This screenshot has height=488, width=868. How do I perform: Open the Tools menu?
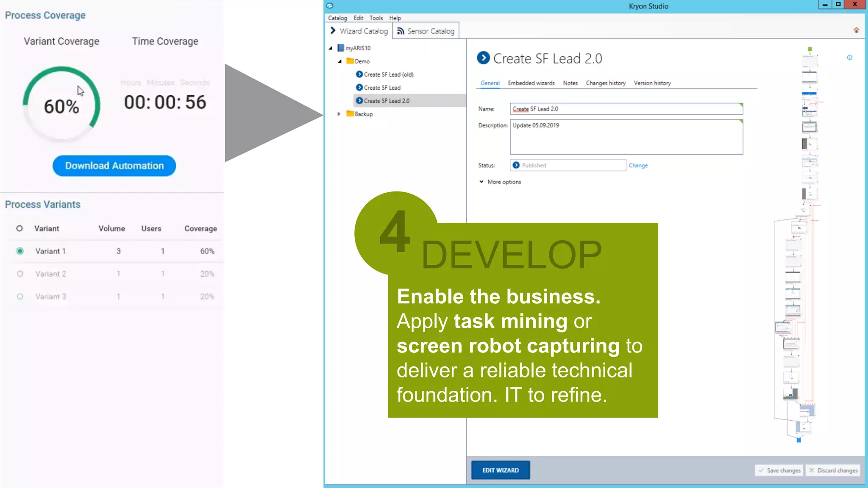click(376, 18)
